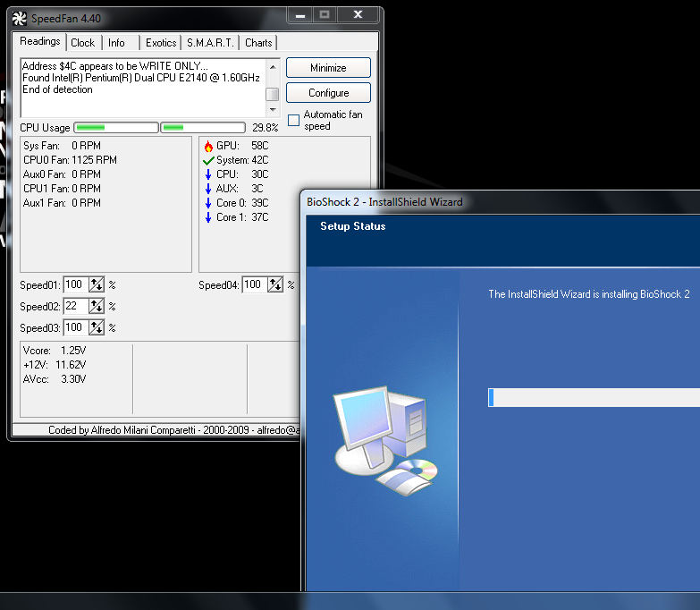700x610 pixels.
Task: Open the Info tab
Action: (116, 43)
